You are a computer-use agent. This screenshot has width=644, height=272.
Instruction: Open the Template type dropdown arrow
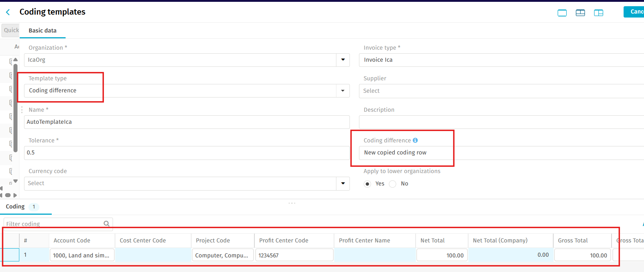pyautogui.click(x=343, y=91)
